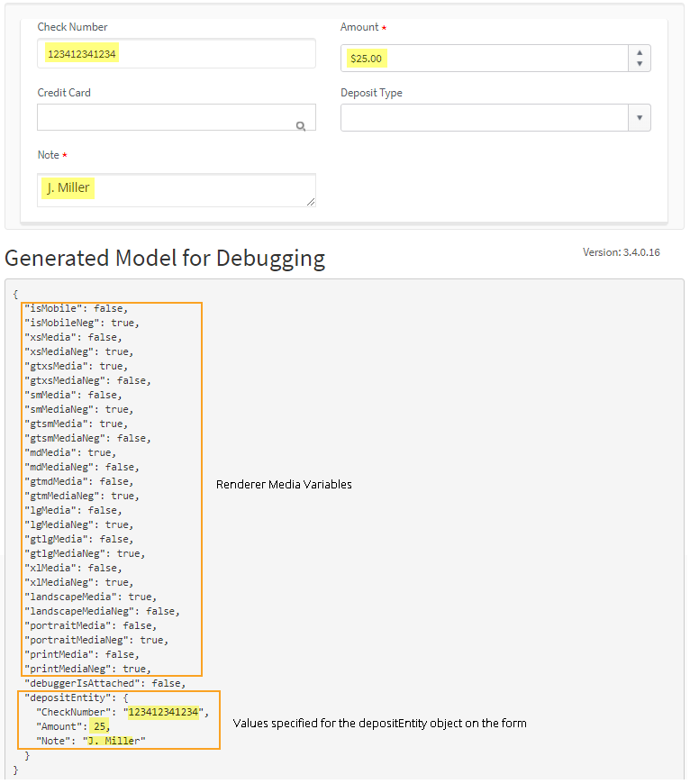Click the red asterisk beside Amount
The image size is (690, 784).
[x=386, y=27]
